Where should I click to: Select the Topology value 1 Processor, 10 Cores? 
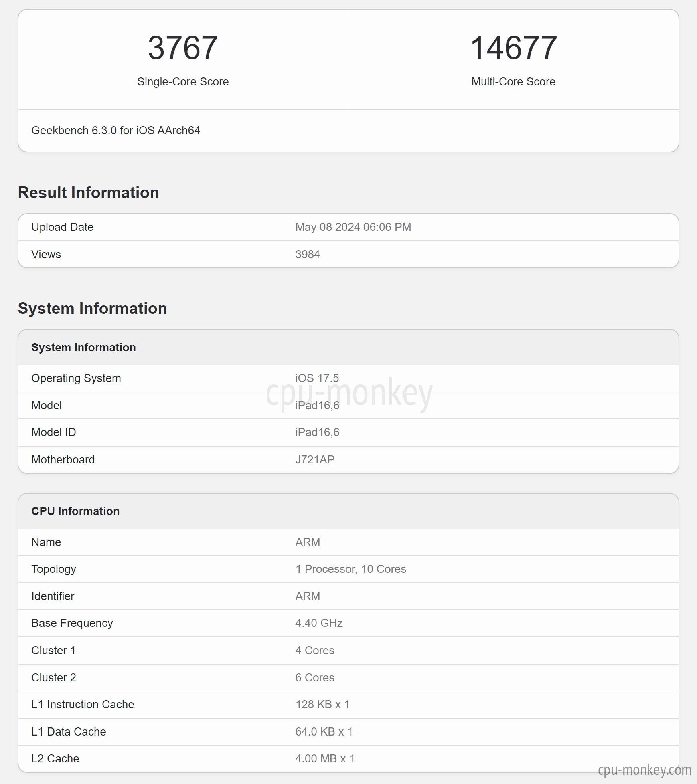point(351,569)
